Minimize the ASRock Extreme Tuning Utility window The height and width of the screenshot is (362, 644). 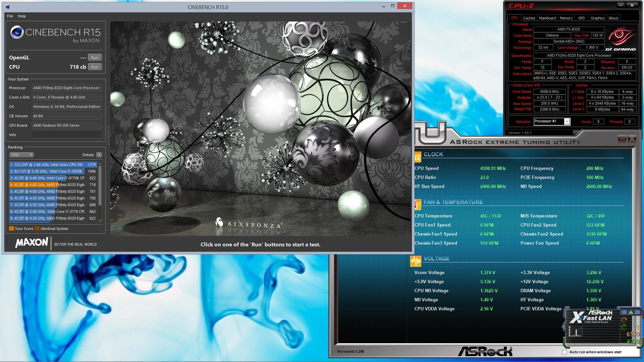[x=622, y=139]
